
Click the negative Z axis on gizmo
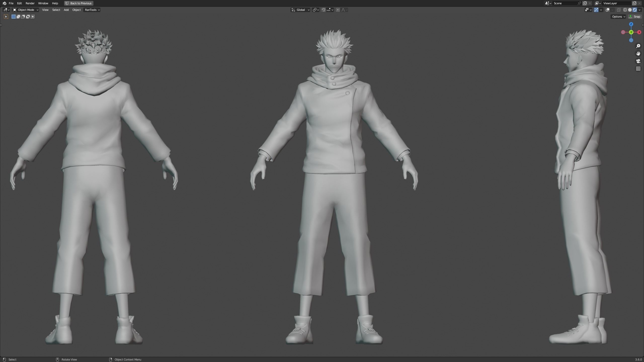pos(631,40)
